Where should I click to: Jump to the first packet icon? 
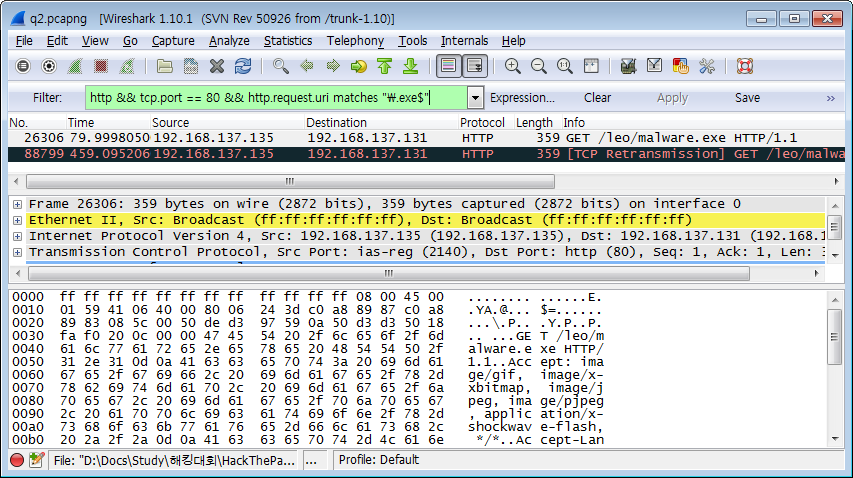(x=385, y=67)
